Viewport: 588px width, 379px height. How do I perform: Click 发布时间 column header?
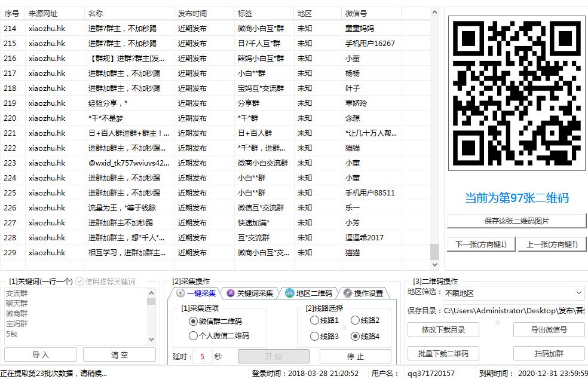click(x=204, y=14)
